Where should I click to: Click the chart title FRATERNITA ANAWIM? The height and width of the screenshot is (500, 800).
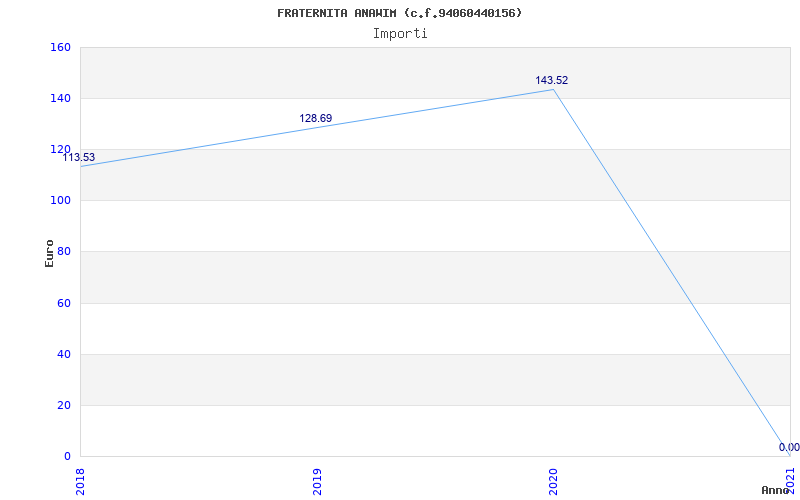[399, 13]
